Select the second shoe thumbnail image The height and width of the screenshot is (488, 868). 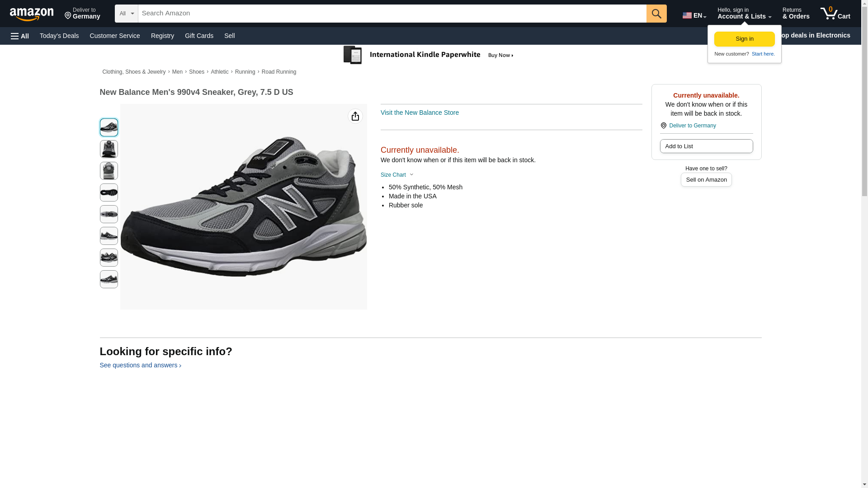tap(108, 149)
